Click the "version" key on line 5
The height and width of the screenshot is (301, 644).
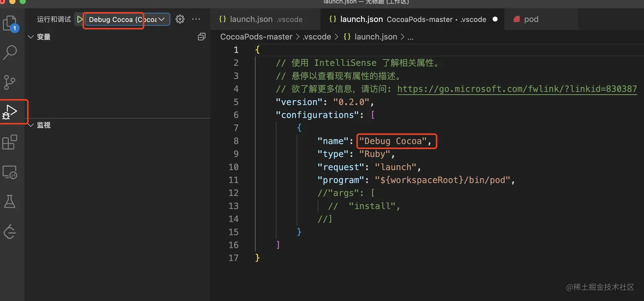(x=299, y=102)
